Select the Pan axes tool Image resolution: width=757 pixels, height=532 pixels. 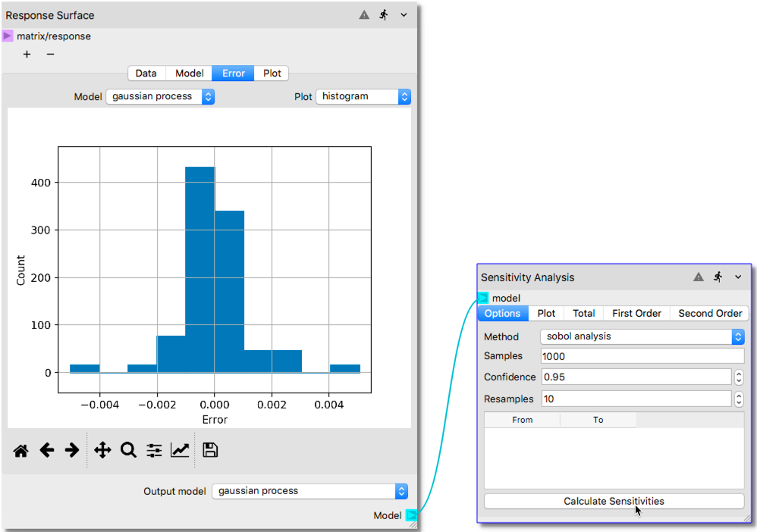102,450
